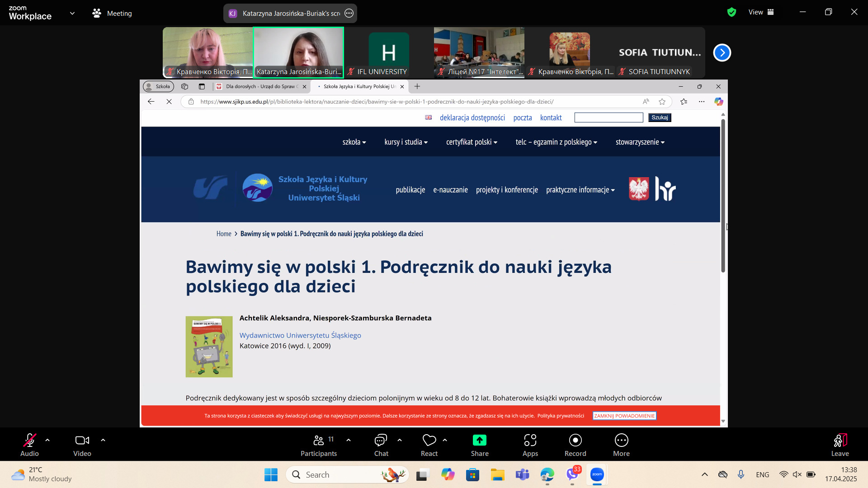The height and width of the screenshot is (488, 868).
Task: Open the Chat panel
Action: (381, 445)
